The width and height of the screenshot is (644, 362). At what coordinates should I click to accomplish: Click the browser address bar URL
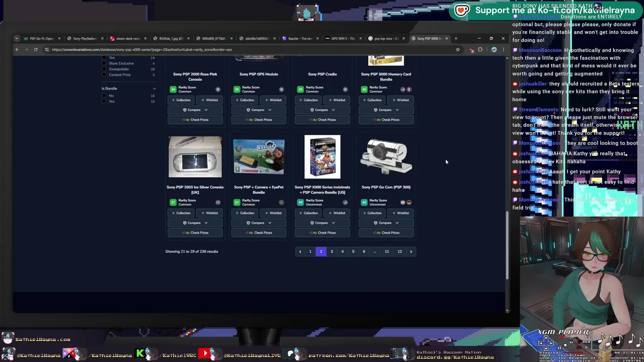point(142,49)
